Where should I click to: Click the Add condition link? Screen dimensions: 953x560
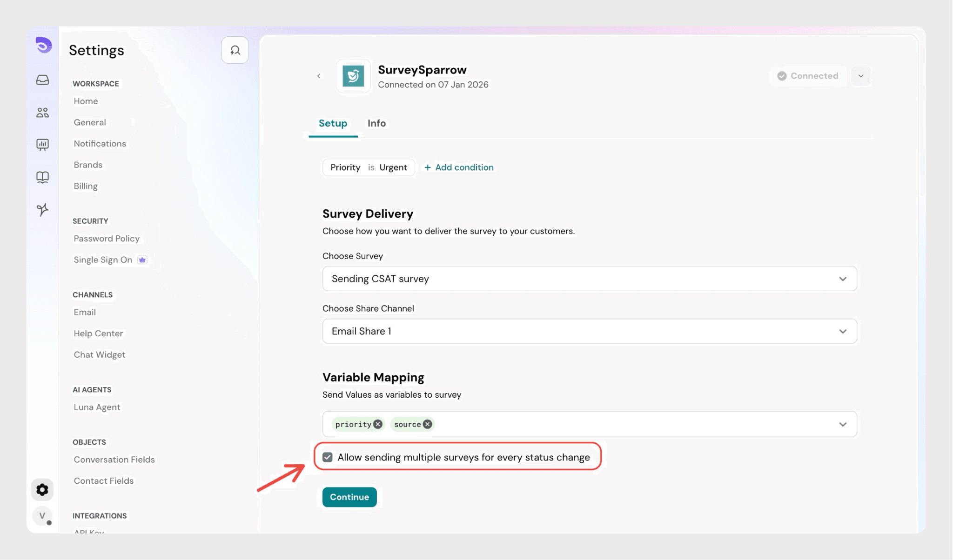coord(459,167)
